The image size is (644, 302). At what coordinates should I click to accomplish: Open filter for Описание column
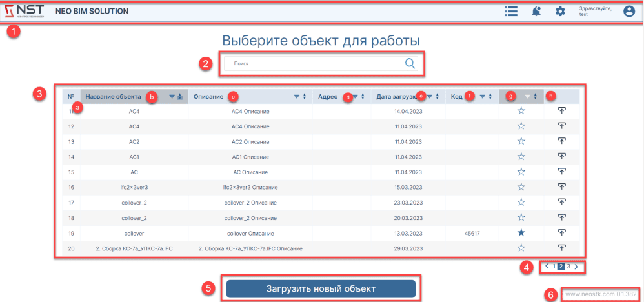point(297,97)
